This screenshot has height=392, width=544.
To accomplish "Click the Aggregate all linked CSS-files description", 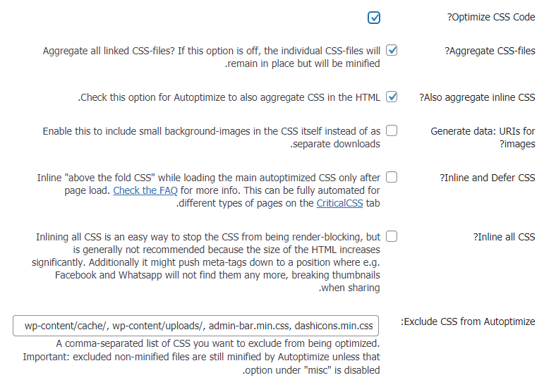I will (212, 57).
